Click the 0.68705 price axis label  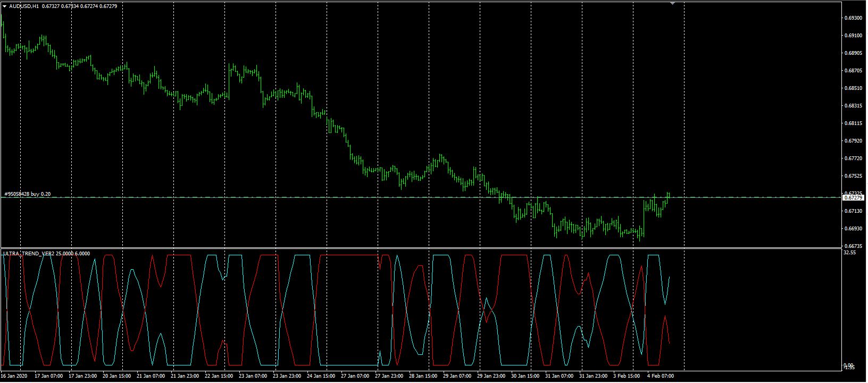coord(853,71)
